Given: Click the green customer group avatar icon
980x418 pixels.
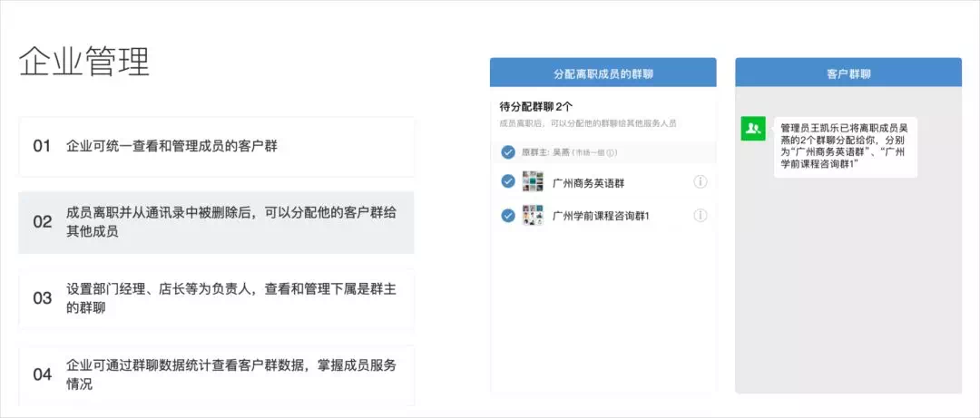Looking at the screenshot, I should coord(753,129).
